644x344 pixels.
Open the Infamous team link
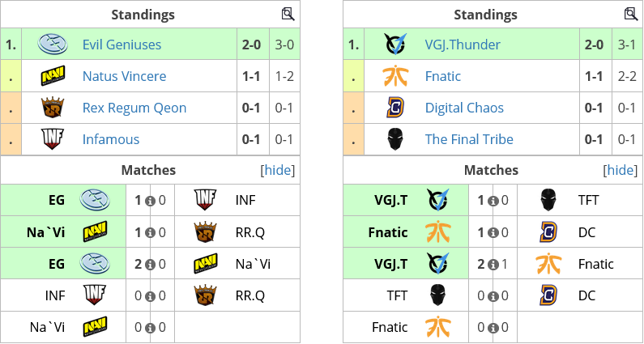[111, 139]
